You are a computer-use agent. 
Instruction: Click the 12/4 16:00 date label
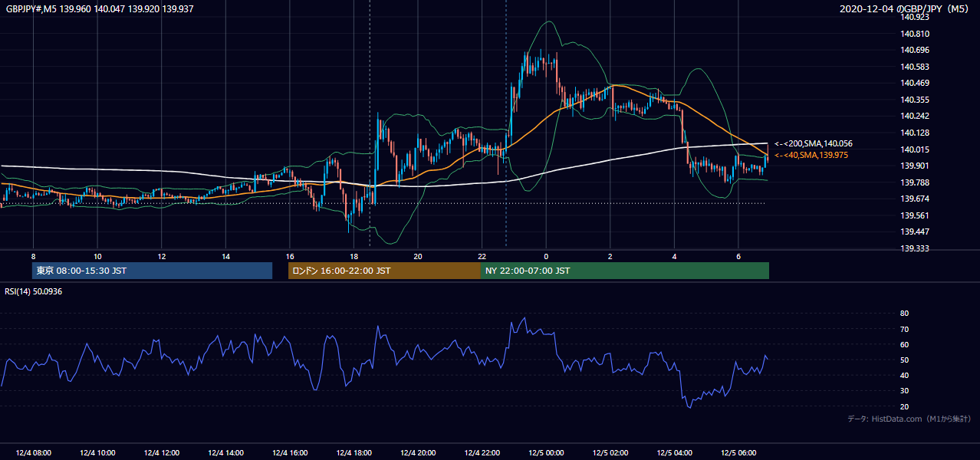click(x=289, y=452)
